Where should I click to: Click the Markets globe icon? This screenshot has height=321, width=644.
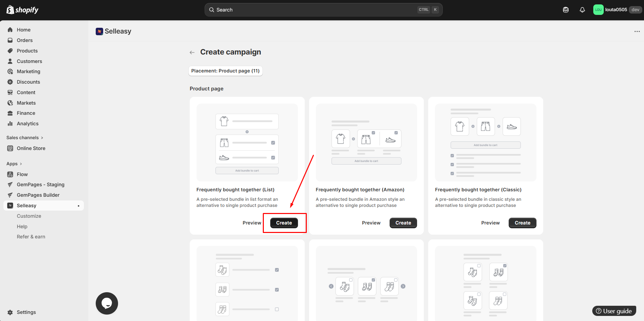tap(10, 103)
